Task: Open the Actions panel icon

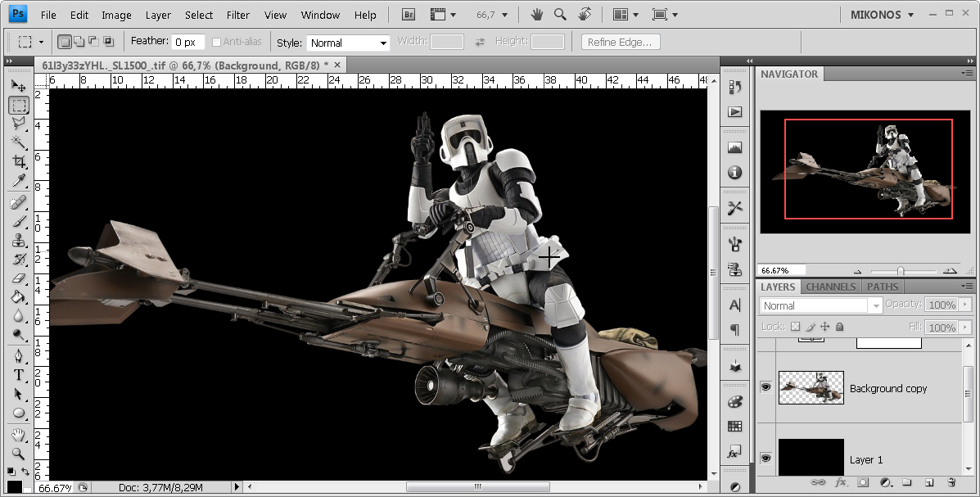Action: pos(735,112)
